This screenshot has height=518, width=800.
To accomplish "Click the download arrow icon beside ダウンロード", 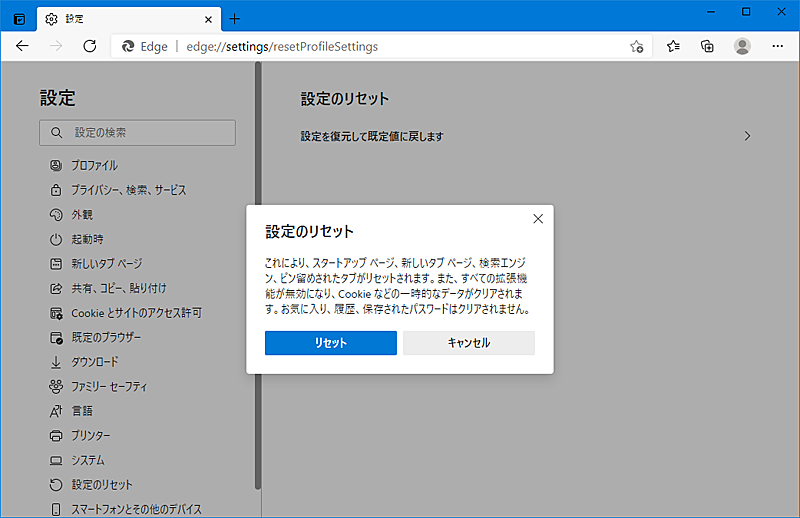I will click(x=56, y=362).
